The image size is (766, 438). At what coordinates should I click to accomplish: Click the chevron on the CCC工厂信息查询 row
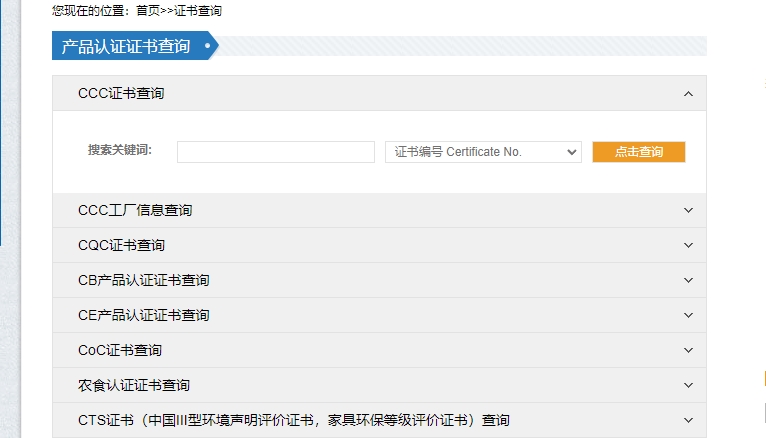coord(687,211)
